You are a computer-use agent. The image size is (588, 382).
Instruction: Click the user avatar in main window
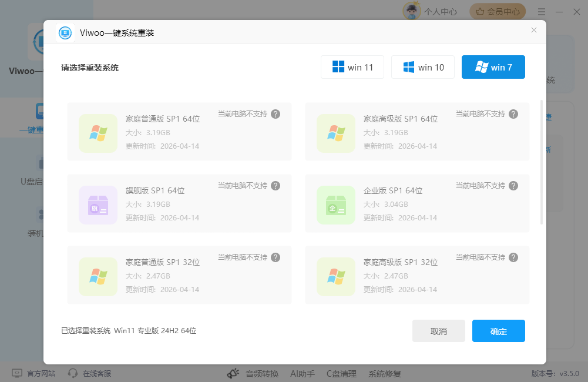point(411,11)
